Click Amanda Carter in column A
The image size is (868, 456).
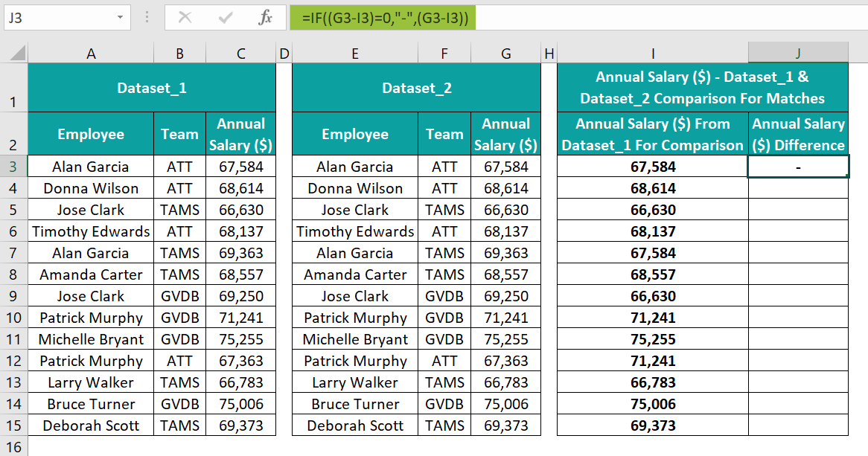click(91, 274)
